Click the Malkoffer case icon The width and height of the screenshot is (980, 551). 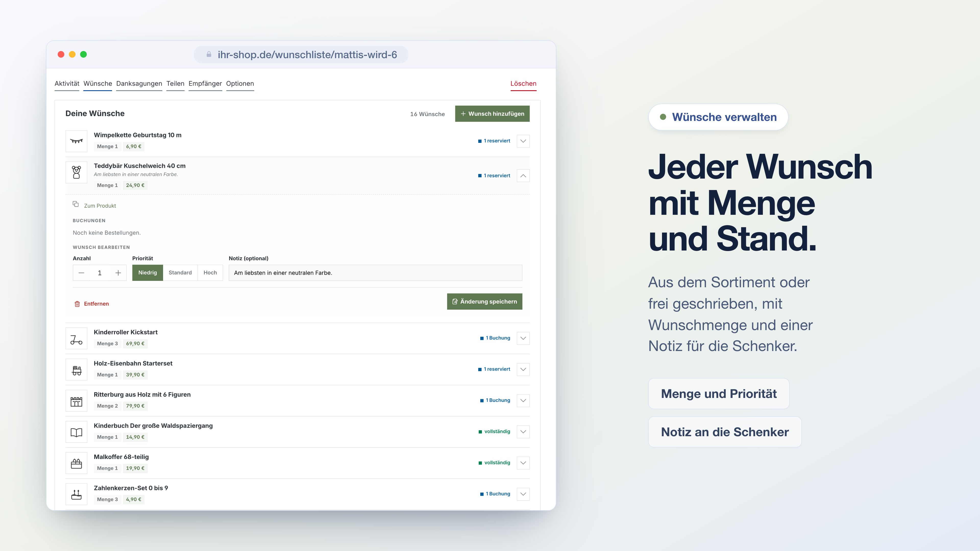coord(77,463)
